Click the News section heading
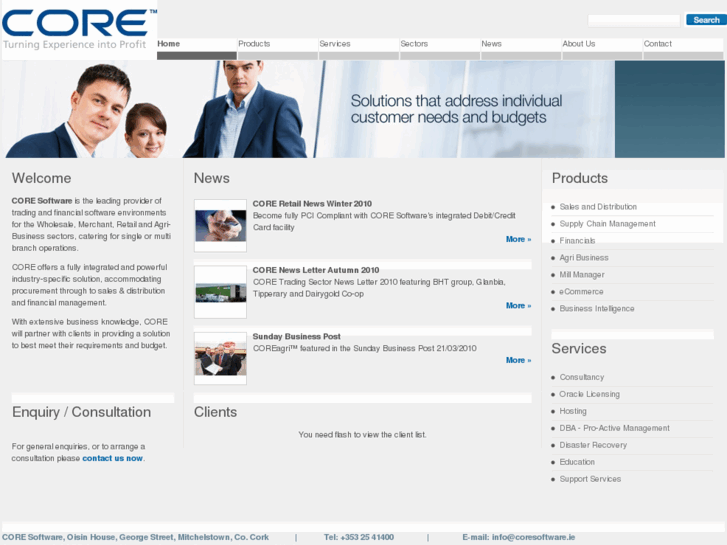Screen dimensions: 727x545 point(211,178)
